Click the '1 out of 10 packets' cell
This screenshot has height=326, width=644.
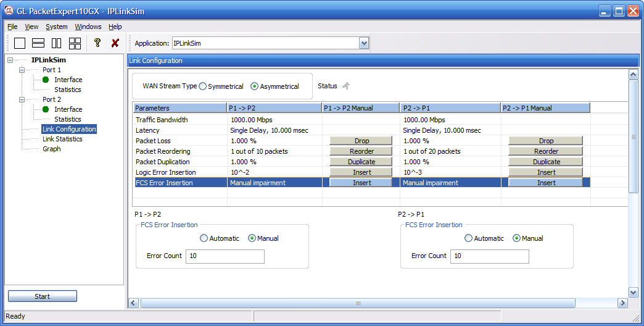[x=259, y=151]
